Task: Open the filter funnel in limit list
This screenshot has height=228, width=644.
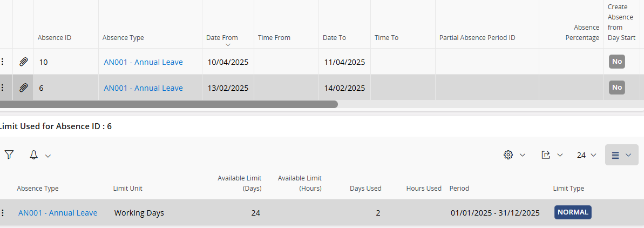Action: [x=9, y=155]
